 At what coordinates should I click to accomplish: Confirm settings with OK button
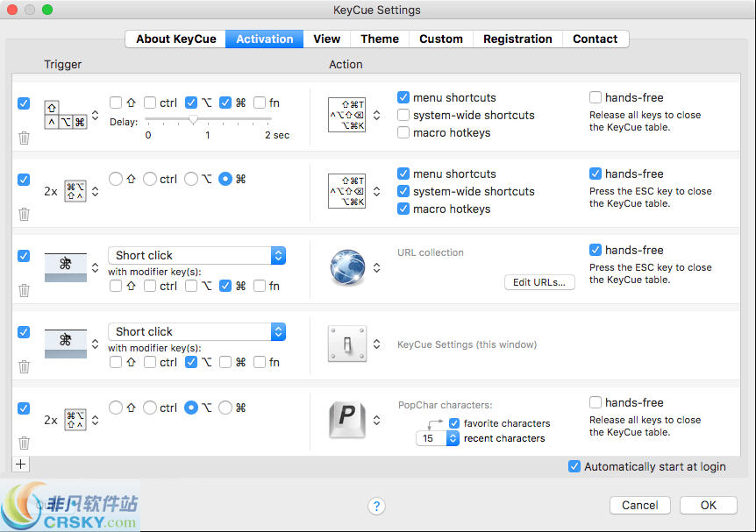click(709, 505)
